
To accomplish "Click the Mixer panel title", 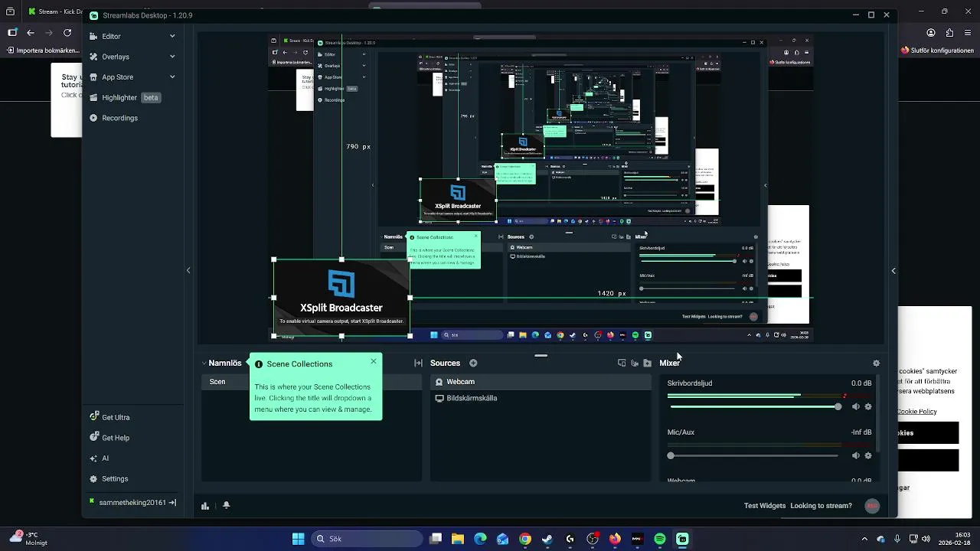I will (669, 364).
